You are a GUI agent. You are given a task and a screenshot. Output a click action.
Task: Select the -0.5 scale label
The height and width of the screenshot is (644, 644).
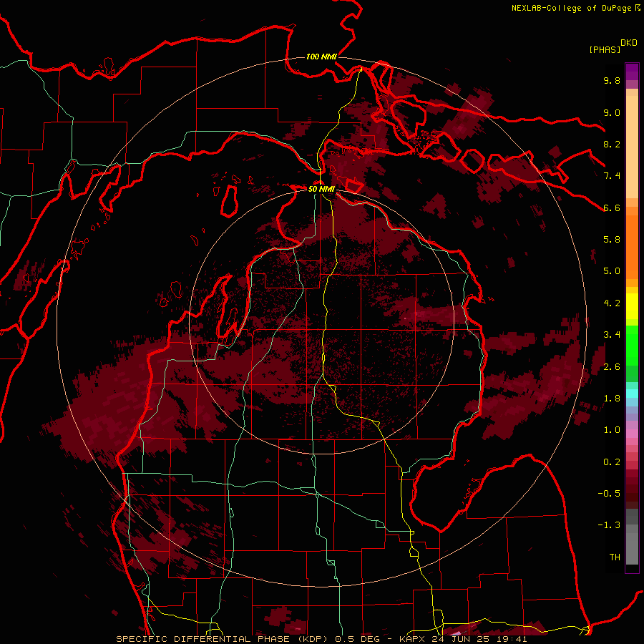click(x=609, y=494)
